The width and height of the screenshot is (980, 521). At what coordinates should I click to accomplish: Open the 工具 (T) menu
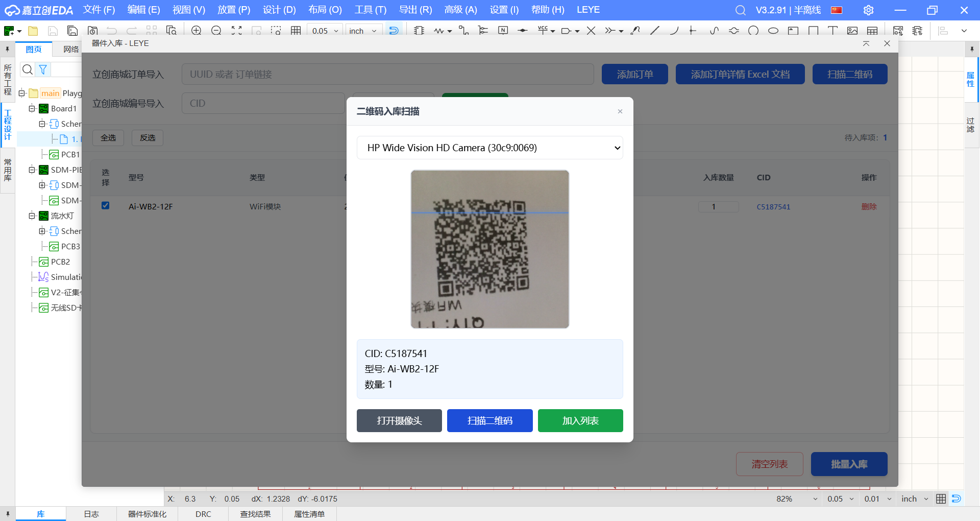coord(371,10)
